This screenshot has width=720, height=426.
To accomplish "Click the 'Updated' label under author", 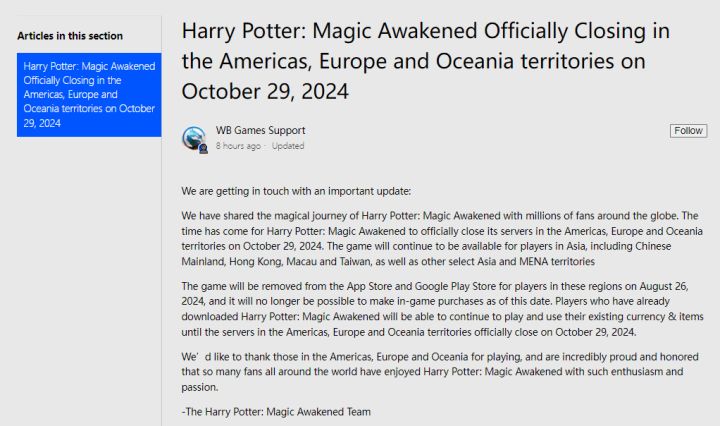I will (288, 146).
